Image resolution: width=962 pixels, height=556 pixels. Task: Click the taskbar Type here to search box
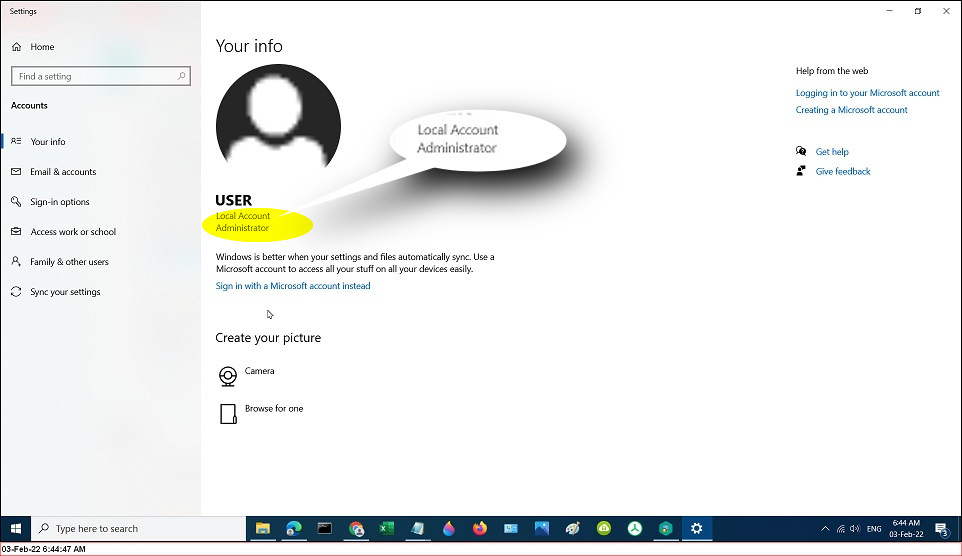139,528
